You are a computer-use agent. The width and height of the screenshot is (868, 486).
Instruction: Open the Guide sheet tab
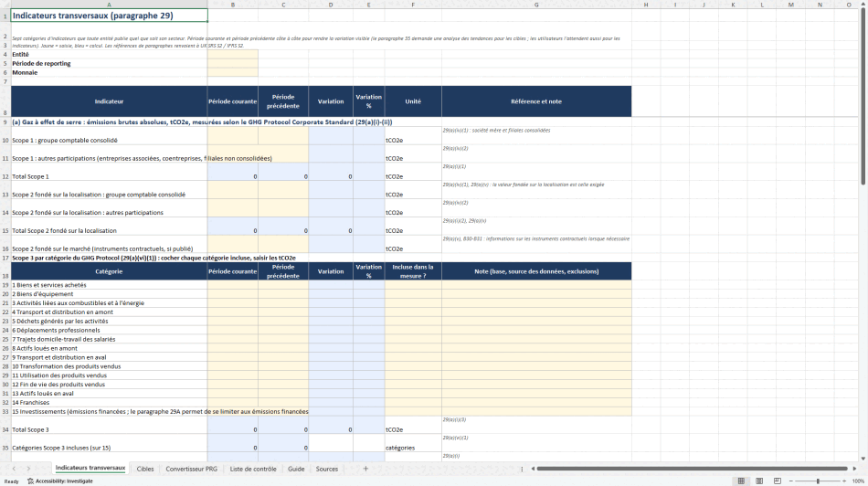(x=296, y=469)
